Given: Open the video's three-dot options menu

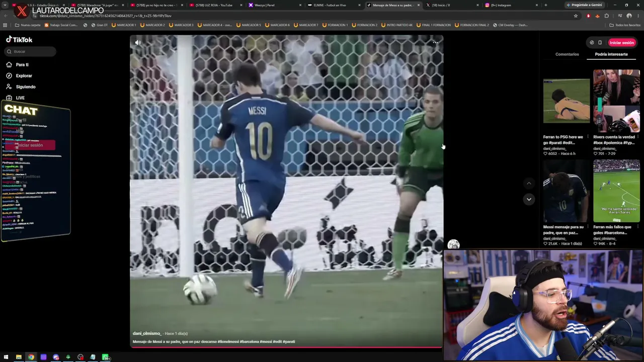Looking at the screenshot, I should [435, 43].
